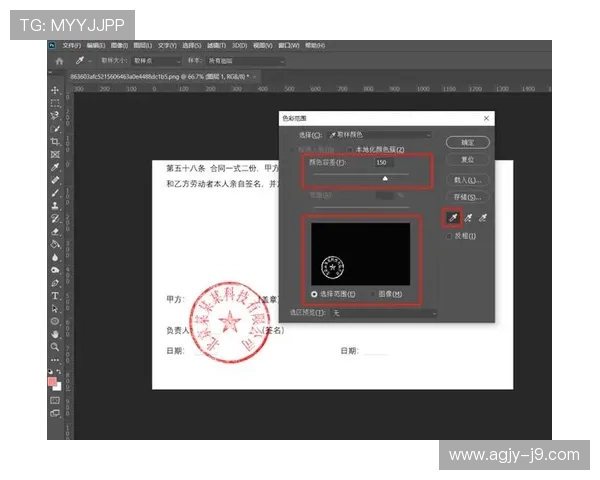Select the Healing Brush tool

point(55,180)
